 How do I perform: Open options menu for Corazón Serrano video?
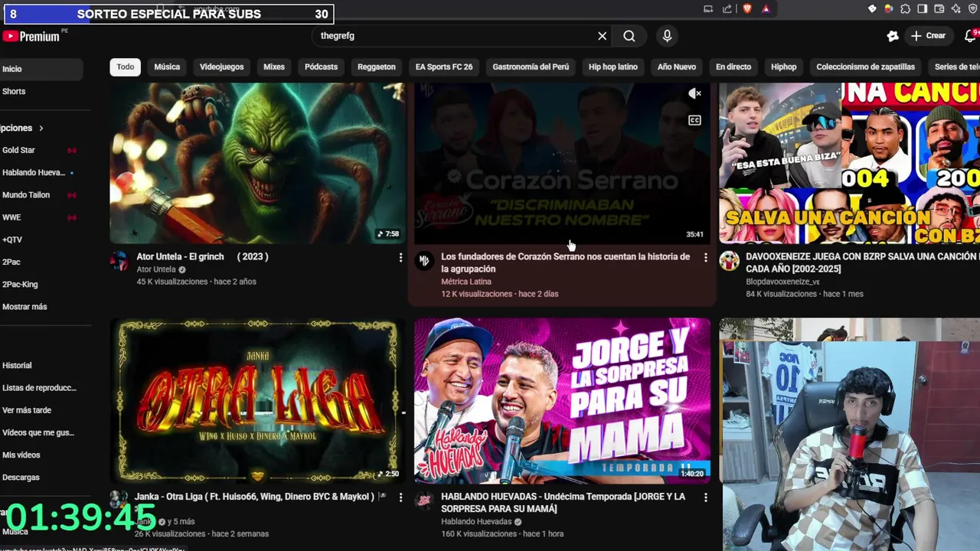pos(706,258)
